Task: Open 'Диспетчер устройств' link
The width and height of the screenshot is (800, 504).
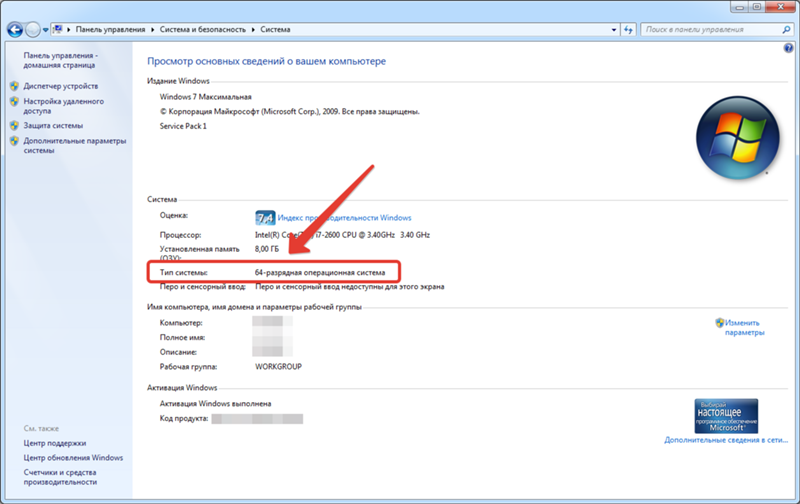Action: coord(61,86)
